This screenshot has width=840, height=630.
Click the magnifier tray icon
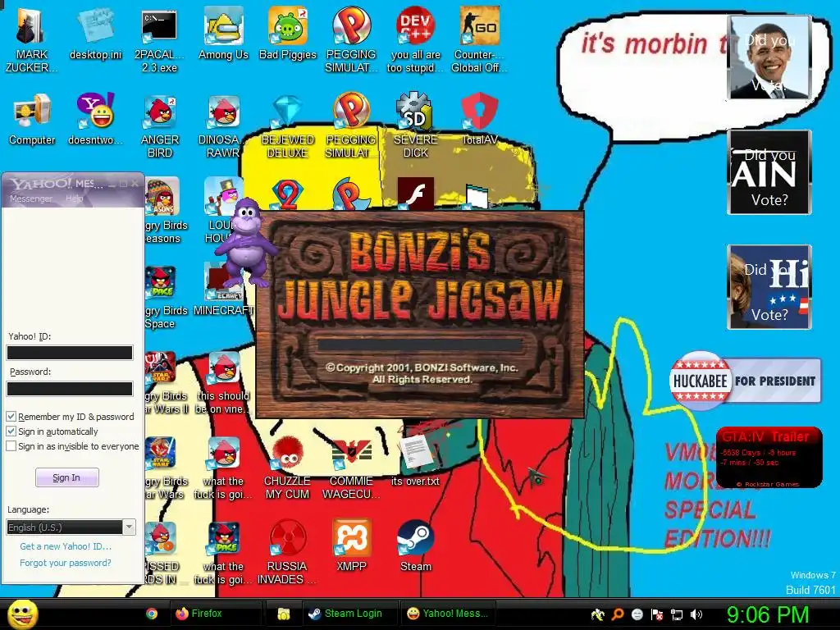[x=618, y=614]
